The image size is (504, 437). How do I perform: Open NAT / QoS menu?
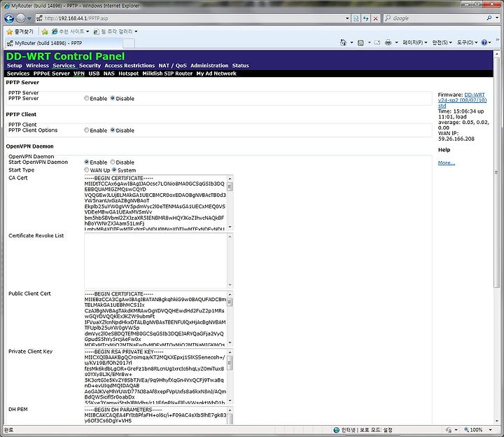pyautogui.click(x=173, y=66)
